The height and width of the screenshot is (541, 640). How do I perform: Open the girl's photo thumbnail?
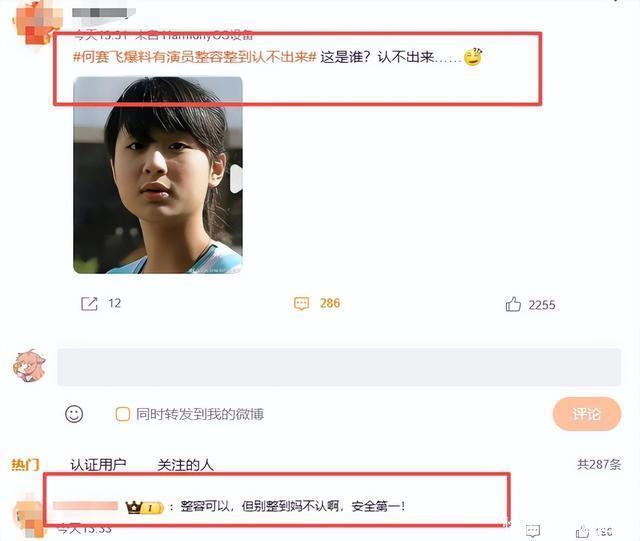click(158, 175)
